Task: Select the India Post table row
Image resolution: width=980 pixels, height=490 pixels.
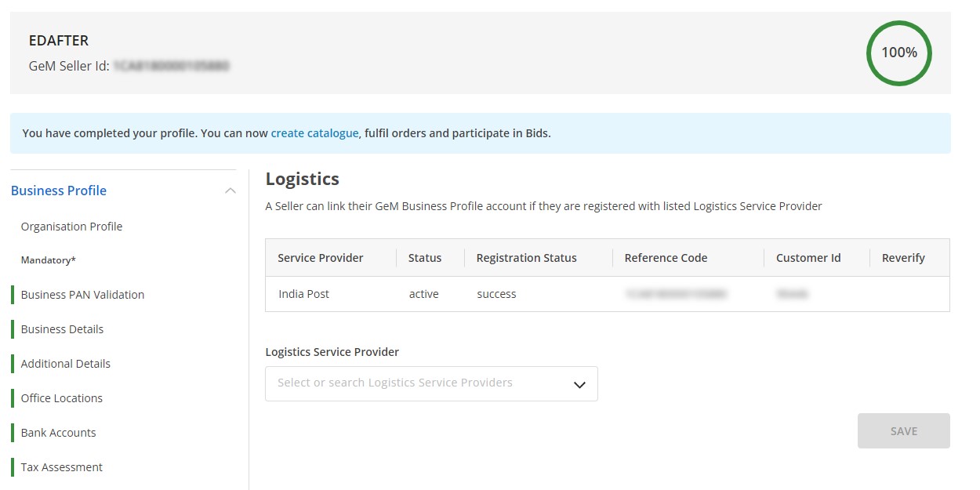Action: pos(303,294)
